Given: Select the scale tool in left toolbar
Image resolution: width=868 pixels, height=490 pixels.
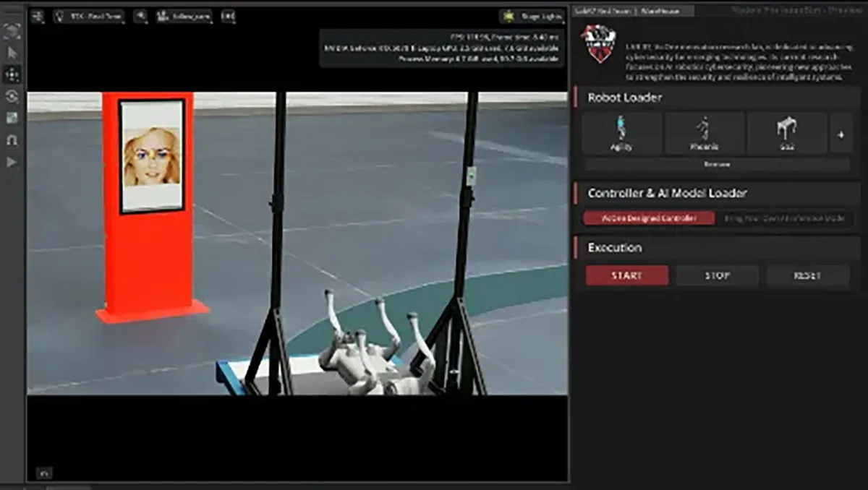Looking at the screenshot, I should pyautogui.click(x=12, y=118).
